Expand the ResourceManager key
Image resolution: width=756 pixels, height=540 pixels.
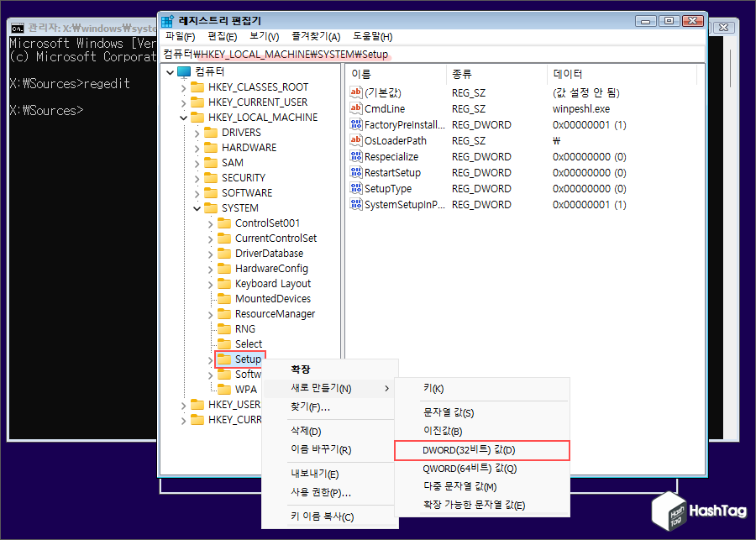point(211,314)
